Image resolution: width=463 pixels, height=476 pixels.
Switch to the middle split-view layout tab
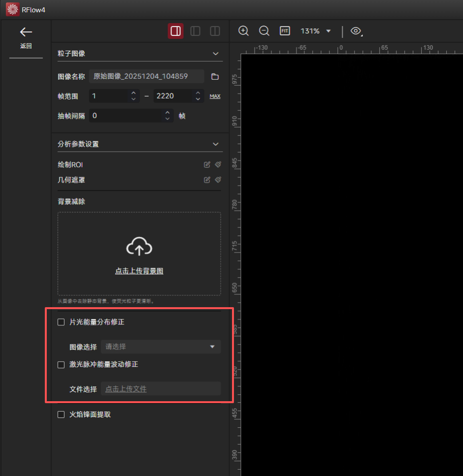tap(195, 31)
